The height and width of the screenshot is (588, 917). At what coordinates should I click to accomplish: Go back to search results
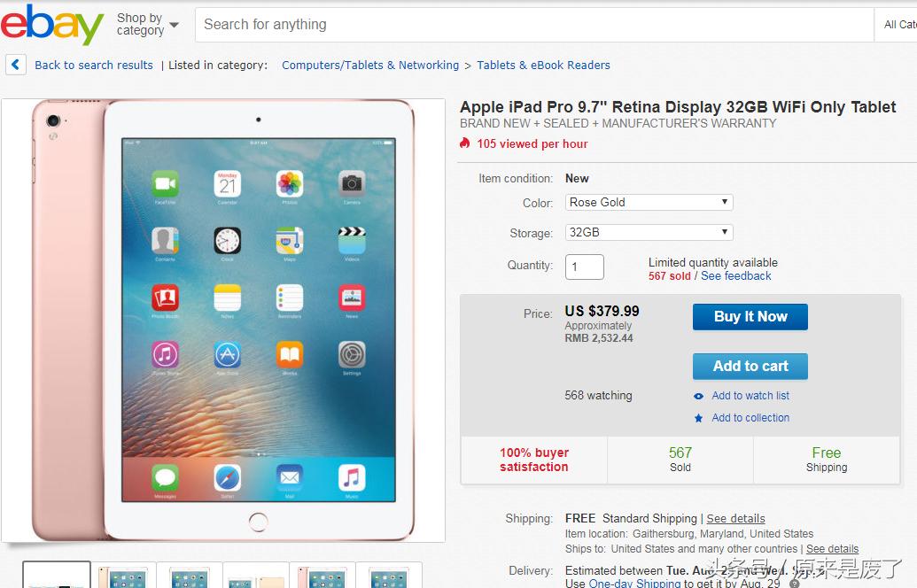click(x=94, y=65)
